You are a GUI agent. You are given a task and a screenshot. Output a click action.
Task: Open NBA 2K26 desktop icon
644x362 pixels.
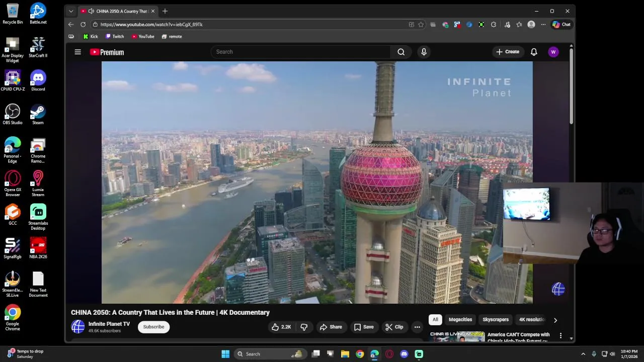38,248
